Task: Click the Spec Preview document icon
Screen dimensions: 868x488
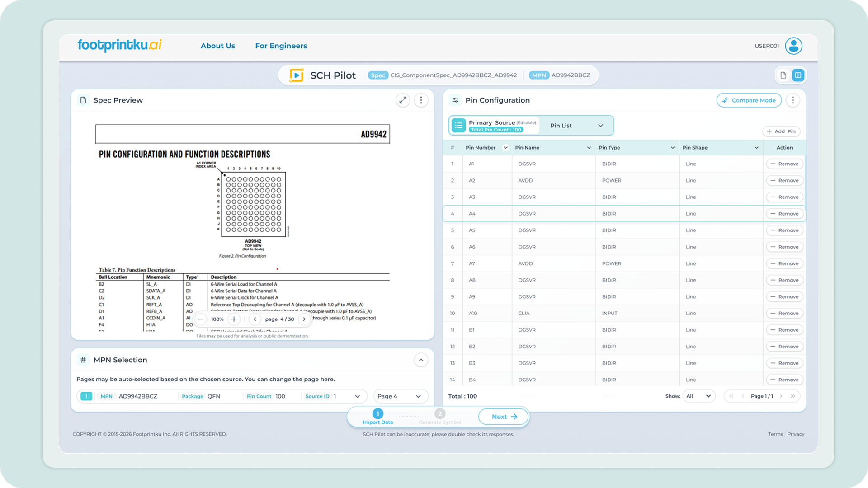Action: pos(83,100)
